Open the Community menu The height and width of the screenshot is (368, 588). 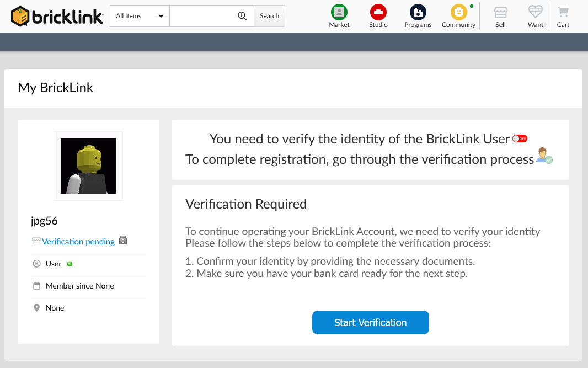(458, 17)
